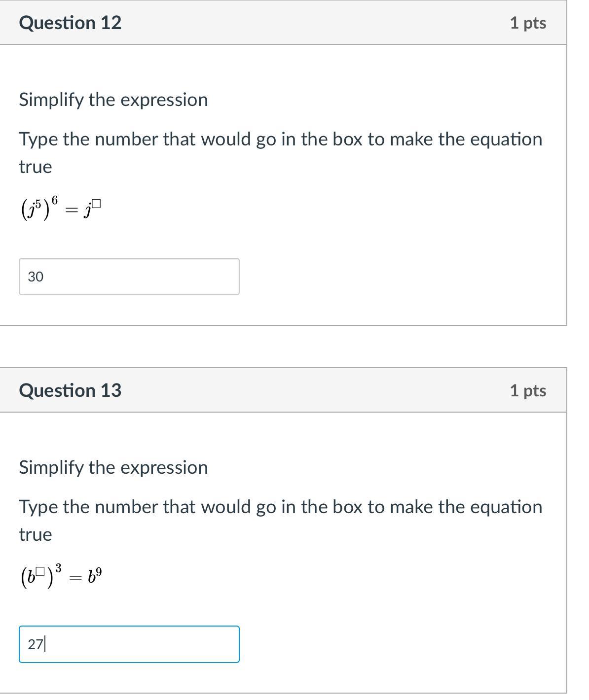Click 'Simplify the expression' text in Question 13

113,467
